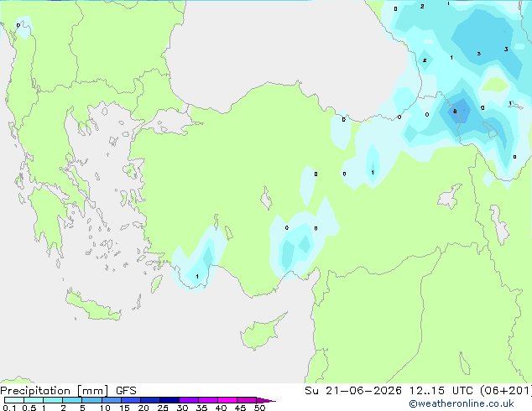
Task: Click the 0.1–0.5 mm legend color swatch
Action: click(14, 400)
